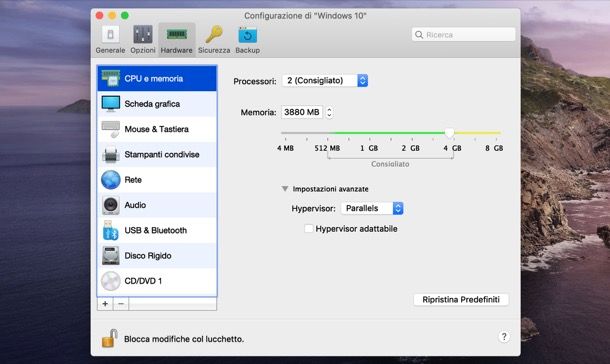Add a device with the plus button

(105, 304)
